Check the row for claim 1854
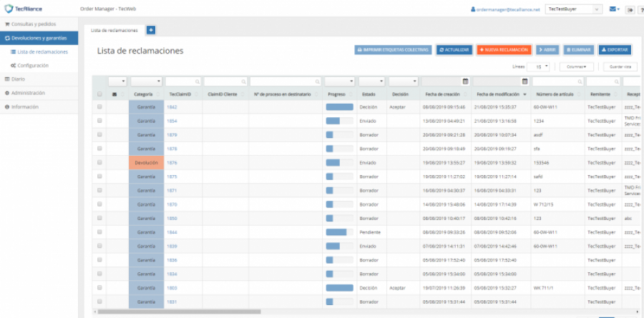The image size is (644, 318). coord(99,121)
